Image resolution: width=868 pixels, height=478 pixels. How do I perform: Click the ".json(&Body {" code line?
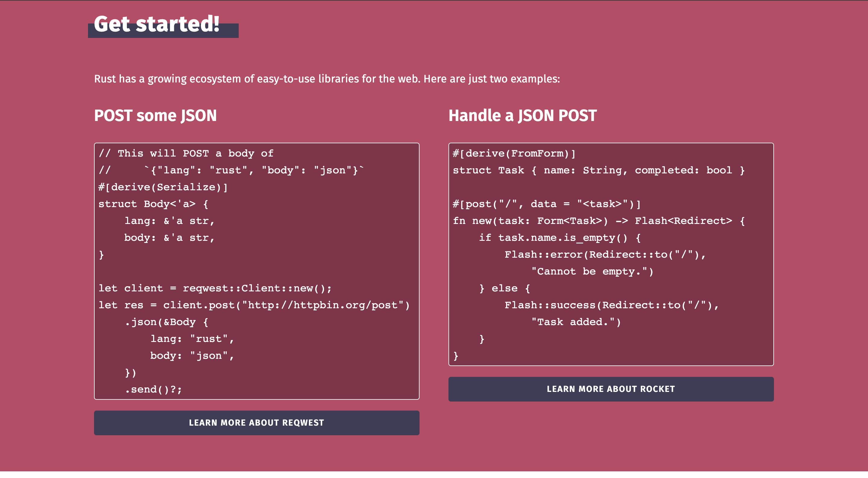(166, 322)
